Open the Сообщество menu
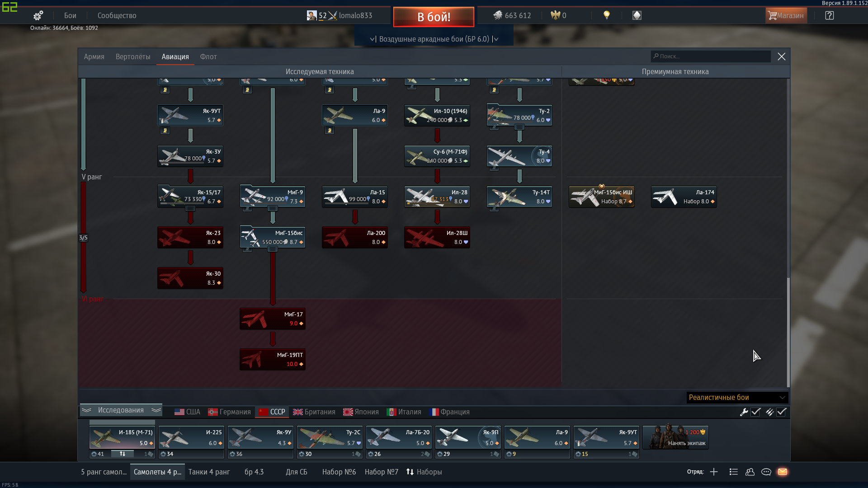Viewport: 868px width, 488px height. click(117, 15)
